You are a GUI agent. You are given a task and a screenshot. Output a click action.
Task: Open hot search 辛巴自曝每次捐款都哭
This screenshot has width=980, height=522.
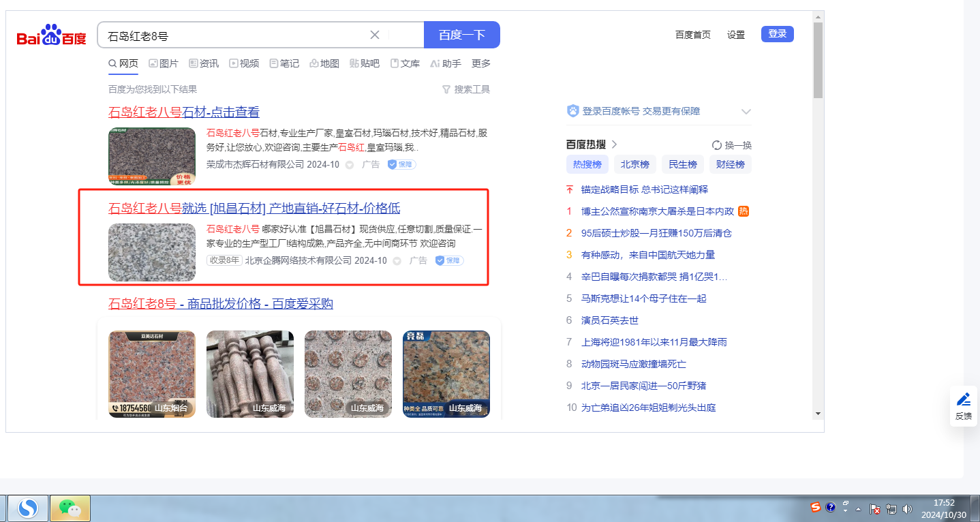pyautogui.click(x=654, y=277)
